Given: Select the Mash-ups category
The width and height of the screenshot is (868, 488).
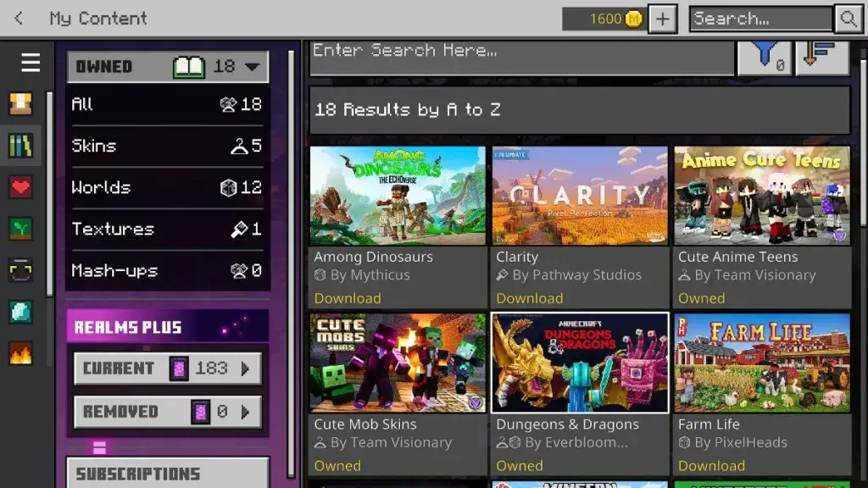Looking at the screenshot, I should [x=167, y=270].
